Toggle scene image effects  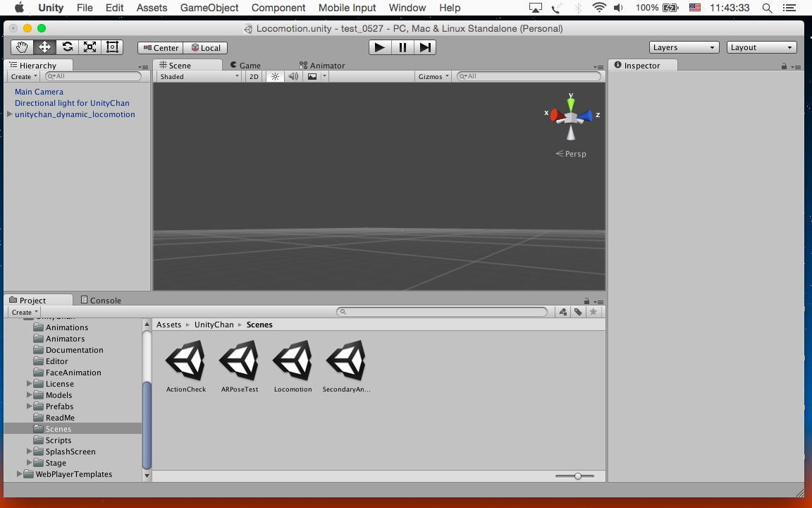(312, 76)
